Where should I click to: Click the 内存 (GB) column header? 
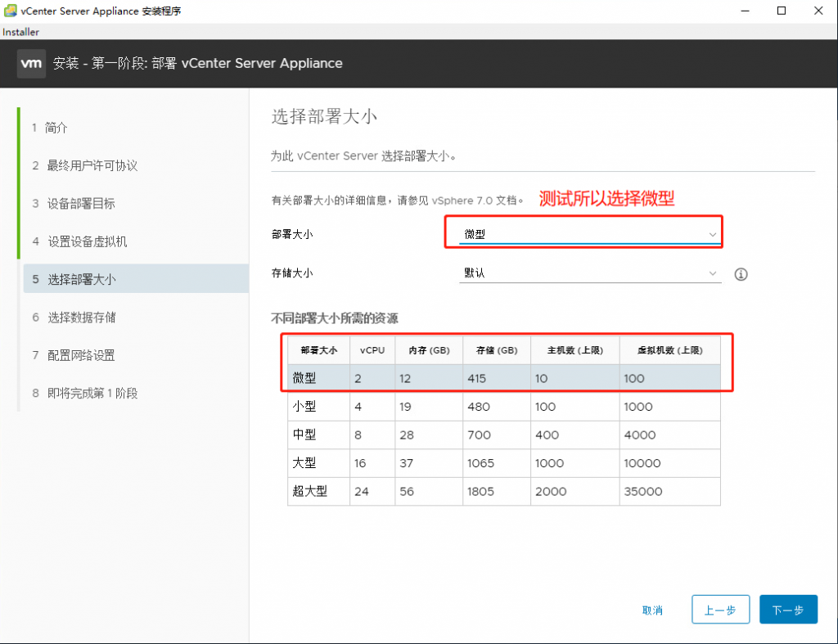429,350
